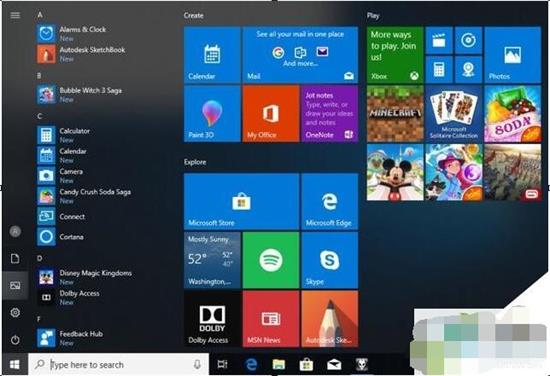The height and width of the screenshot is (376, 550).
Task: Open the Skype tile
Action: [330, 260]
